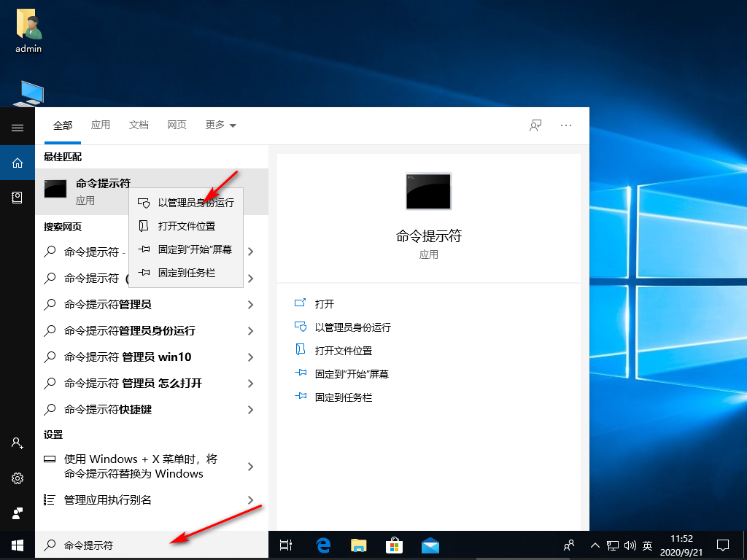
Task: Open the settings gear in the search sidebar
Action: (x=17, y=478)
